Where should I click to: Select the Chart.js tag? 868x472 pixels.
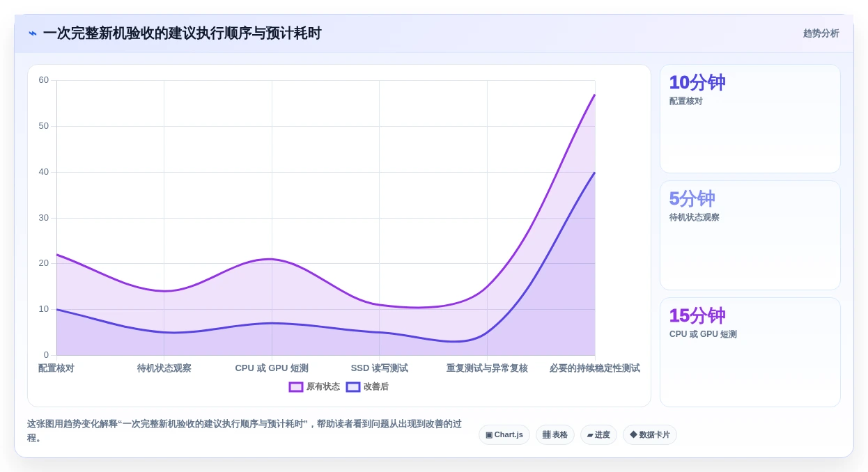coord(504,435)
